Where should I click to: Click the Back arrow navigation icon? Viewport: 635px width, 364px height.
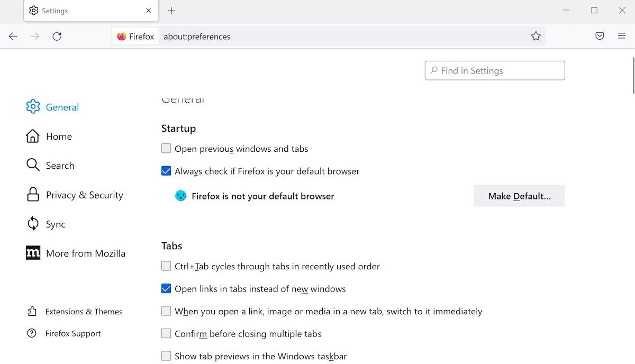[x=13, y=37]
